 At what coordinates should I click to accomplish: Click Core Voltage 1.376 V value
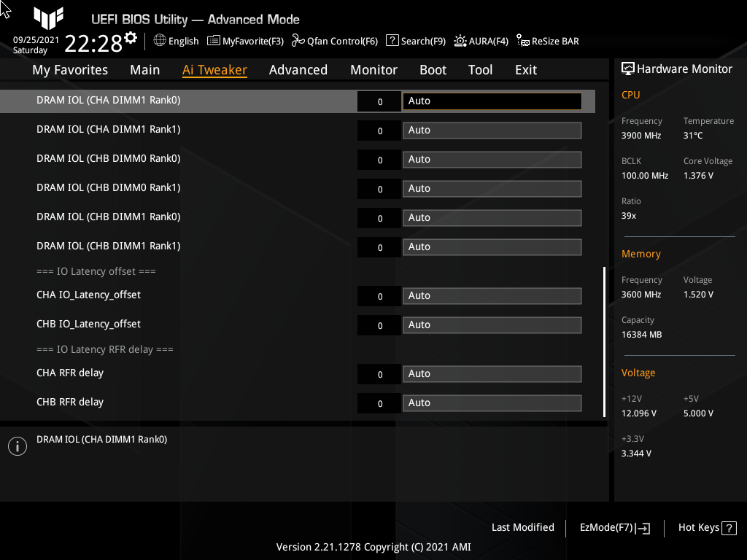click(x=698, y=176)
